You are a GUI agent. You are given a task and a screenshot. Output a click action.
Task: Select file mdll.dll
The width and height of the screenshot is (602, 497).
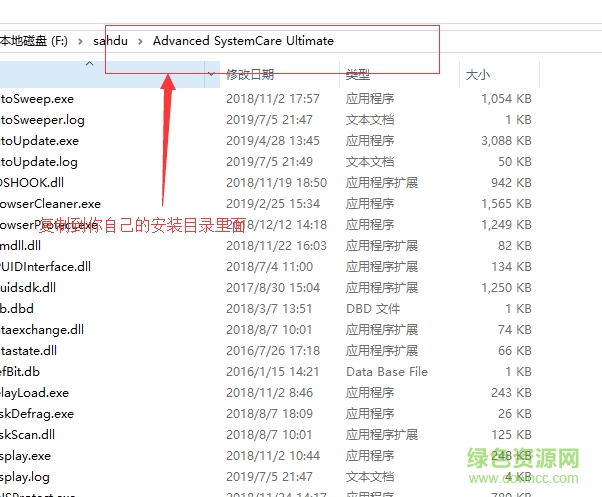point(20,246)
